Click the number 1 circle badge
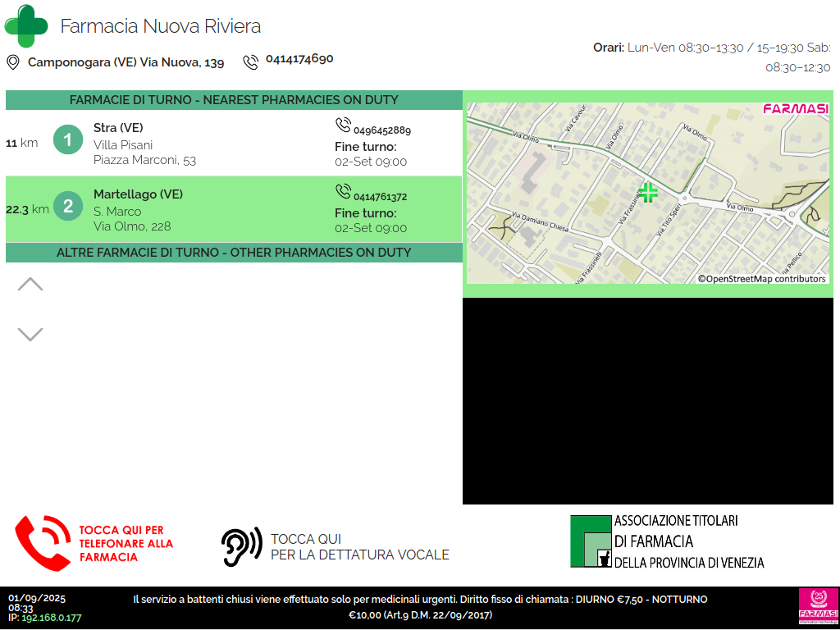Viewport: 840px width, 630px height. [68, 140]
